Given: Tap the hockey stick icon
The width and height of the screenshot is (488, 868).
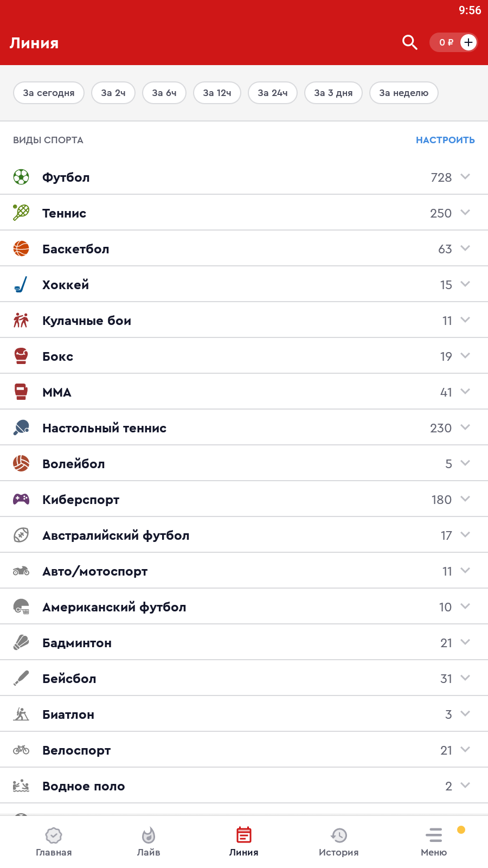Looking at the screenshot, I should pyautogui.click(x=21, y=284).
